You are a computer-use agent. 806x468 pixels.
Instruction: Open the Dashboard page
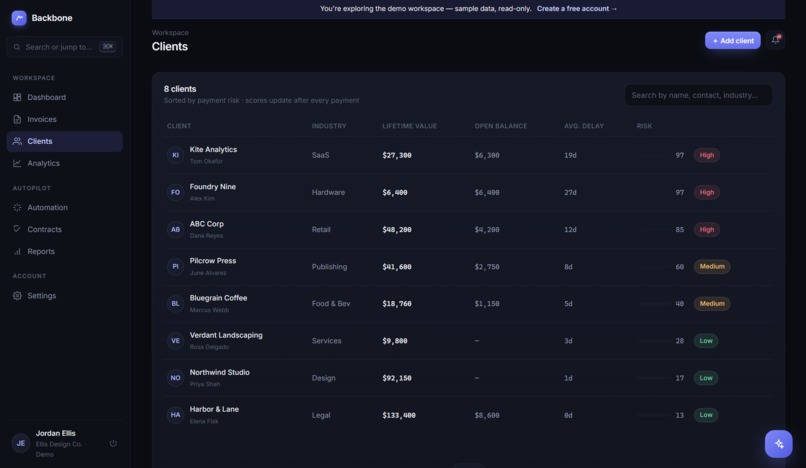point(64,97)
